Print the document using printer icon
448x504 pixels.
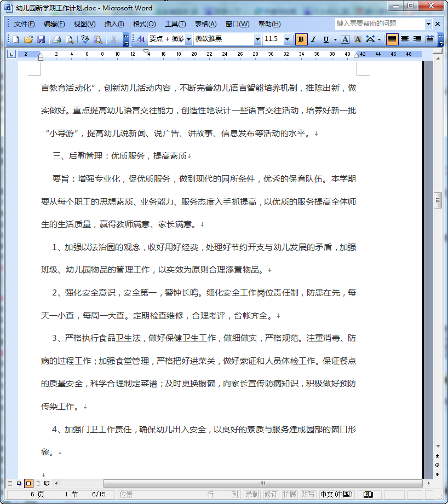pos(56,39)
